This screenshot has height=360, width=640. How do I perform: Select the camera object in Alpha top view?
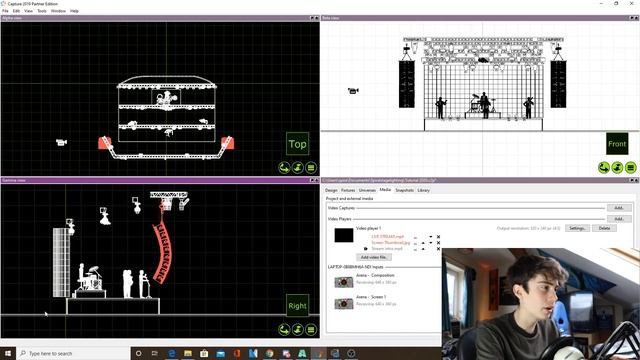tap(61, 142)
